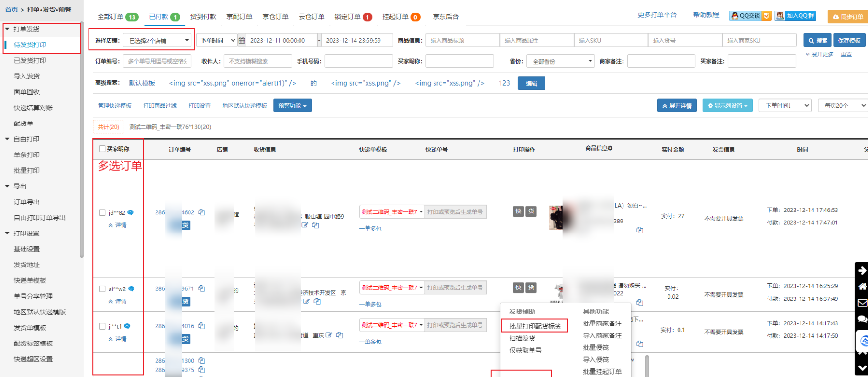The height and width of the screenshot is (377, 868).
Task: Click the 订单编号 order number input field
Action: pyautogui.click(x=157, y=61)
